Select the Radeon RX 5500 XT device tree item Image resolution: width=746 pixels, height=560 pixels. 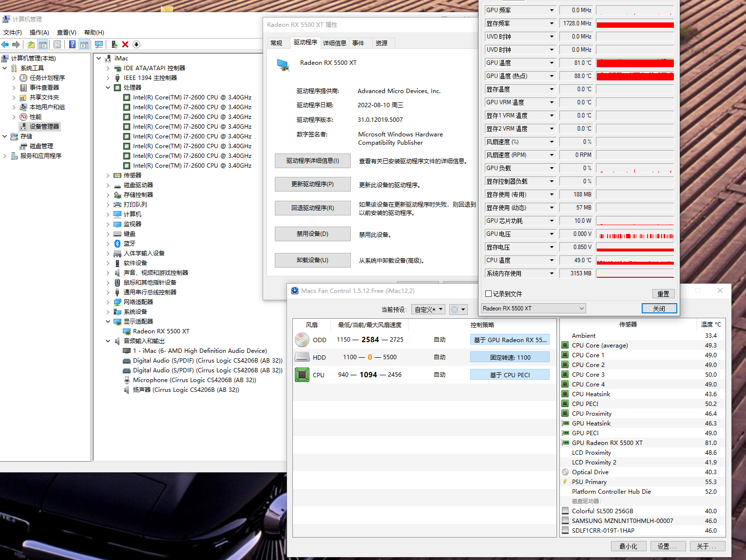point(161,331)
